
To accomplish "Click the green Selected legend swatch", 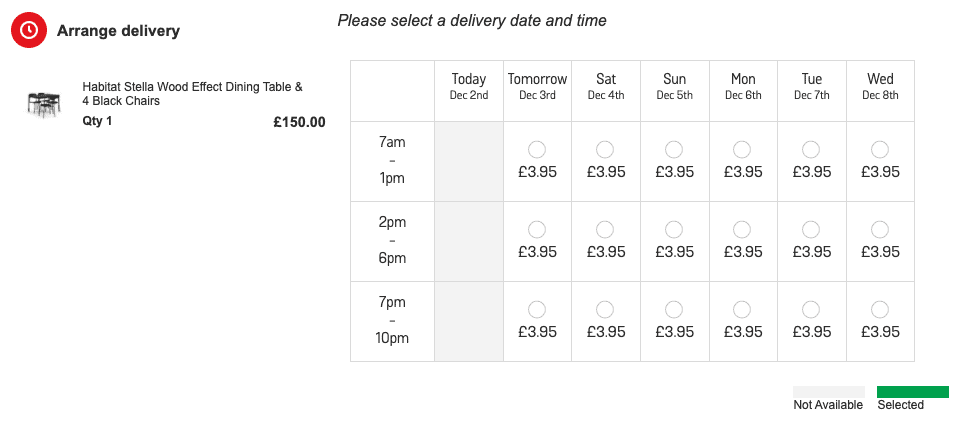I will point(912,392).
